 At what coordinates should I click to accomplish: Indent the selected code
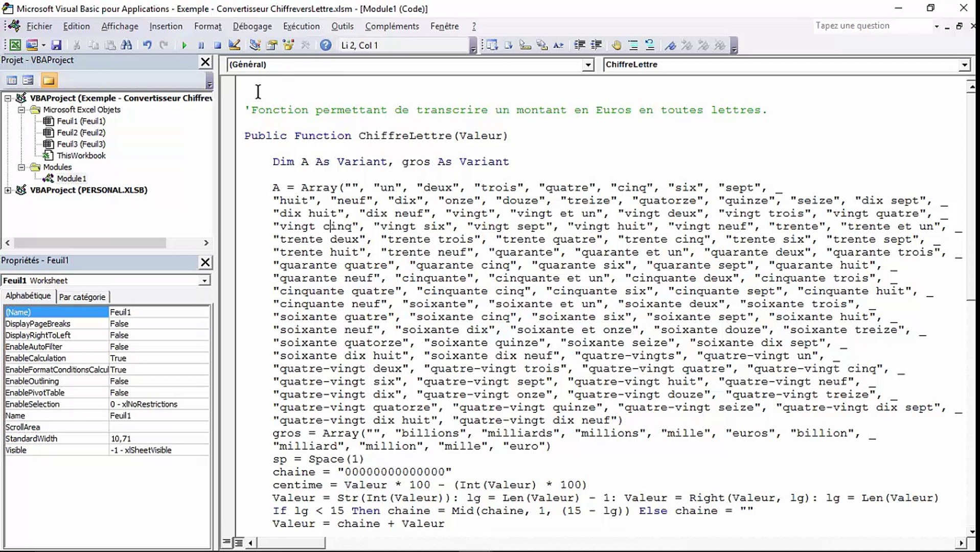tap(579, 45)
